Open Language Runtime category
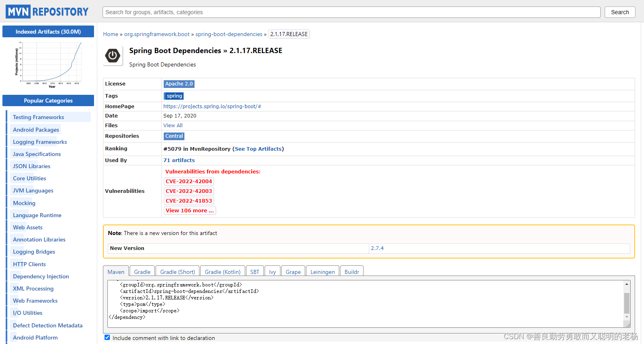The height and width of the screenshot is (344, 644). [37, 215]
